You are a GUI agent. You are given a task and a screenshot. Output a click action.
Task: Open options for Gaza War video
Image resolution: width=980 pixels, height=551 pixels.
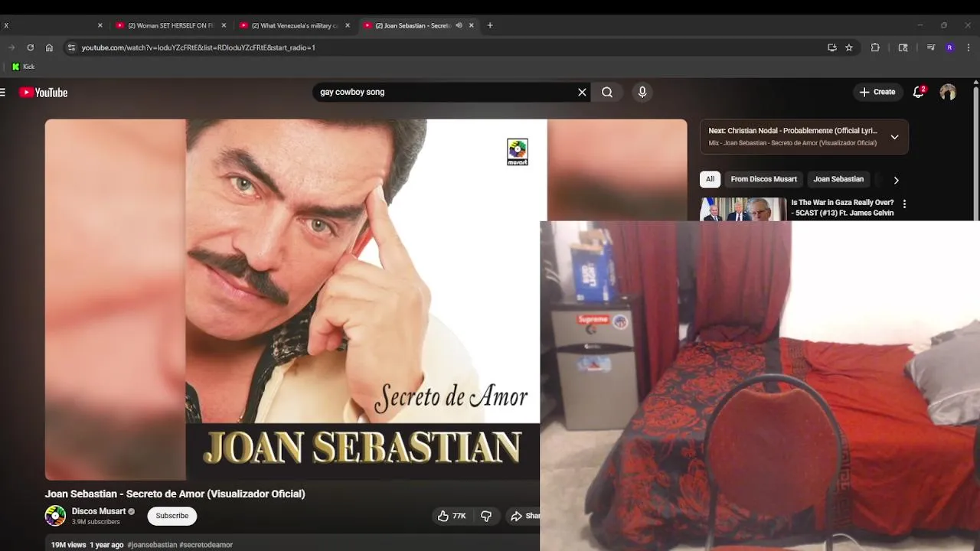pos(904,204)
